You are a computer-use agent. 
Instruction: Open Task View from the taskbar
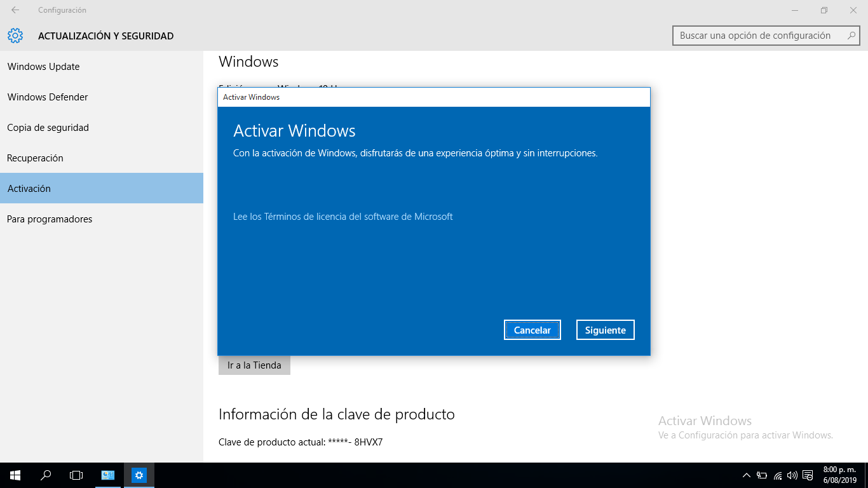point(76,475)
